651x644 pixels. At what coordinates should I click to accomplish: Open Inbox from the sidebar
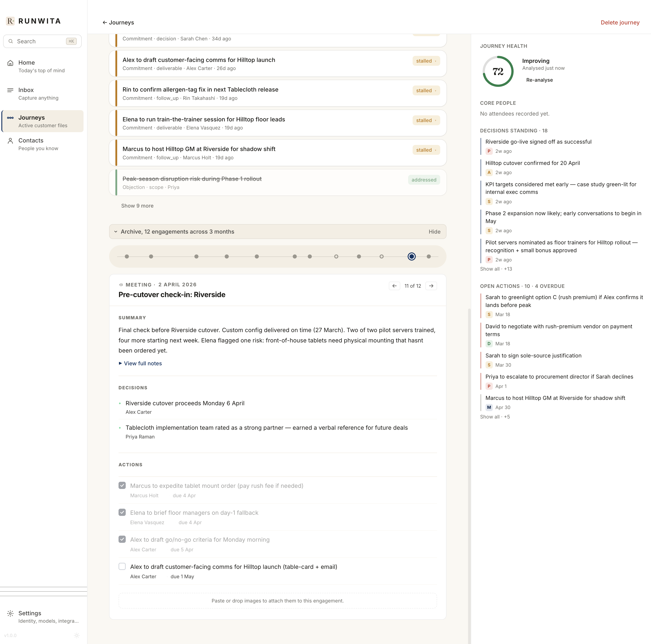(11, 90)
